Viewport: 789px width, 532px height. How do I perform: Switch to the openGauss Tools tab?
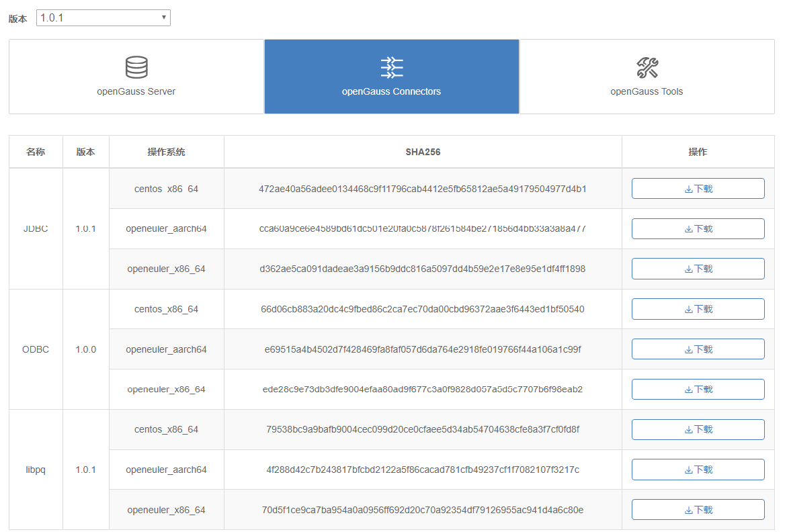(x=647, y=77)
